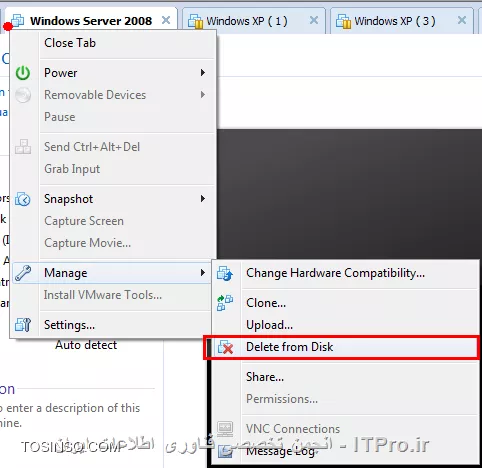Select Send Ctrl+Alt+Del
The width and height of the screenshot is (482, 468).
tap(112, 147)
